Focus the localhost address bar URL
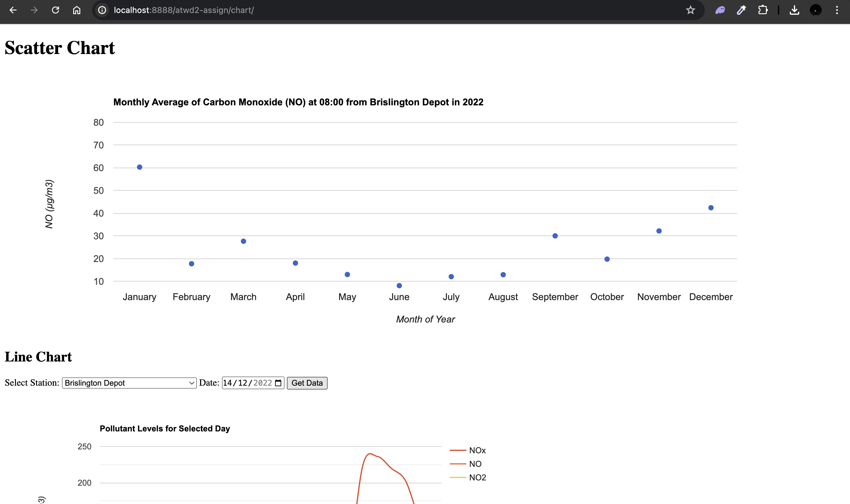This screenshot has height=504, width=850. click(x=184, y=10)
